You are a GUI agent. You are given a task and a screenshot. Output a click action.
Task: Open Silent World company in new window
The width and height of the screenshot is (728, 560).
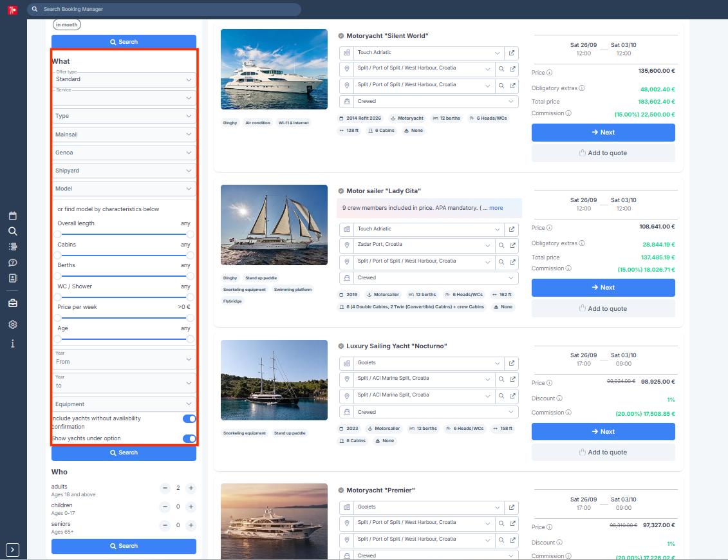tap(511, 53)
